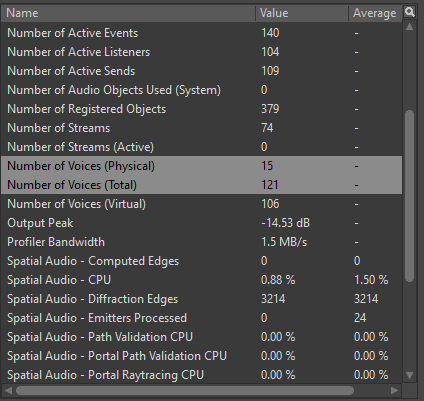The height and width of the screenshot is (401, 424).
Task: Click the search magnifier icon in header
Action: [410, 12]
